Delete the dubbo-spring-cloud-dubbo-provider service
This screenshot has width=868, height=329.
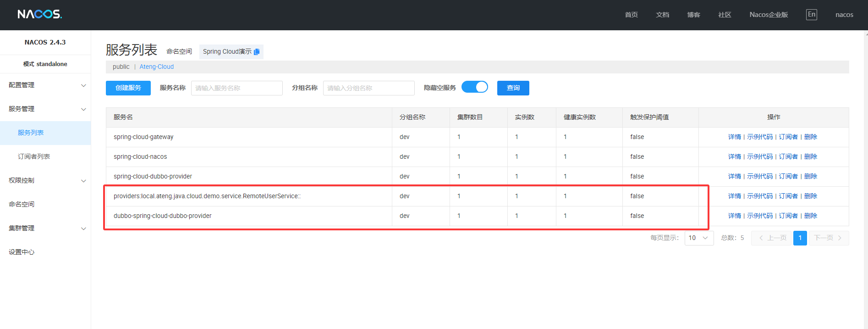pos(810,216)
